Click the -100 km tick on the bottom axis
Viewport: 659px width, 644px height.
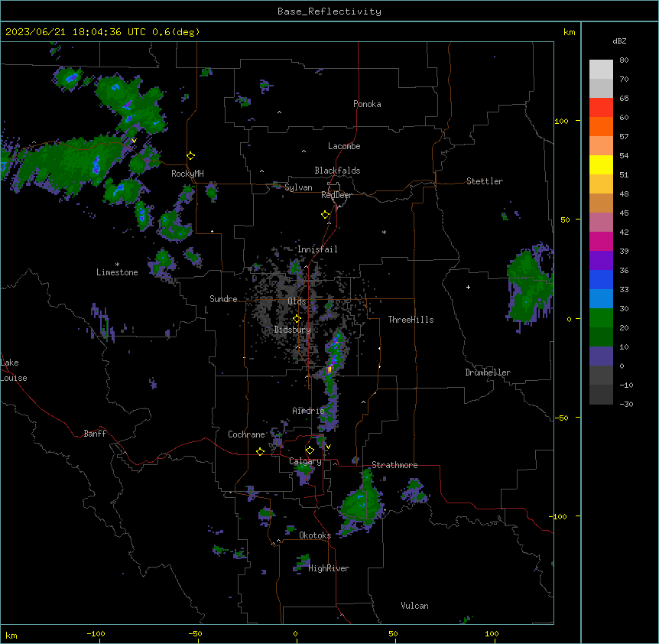96,633
